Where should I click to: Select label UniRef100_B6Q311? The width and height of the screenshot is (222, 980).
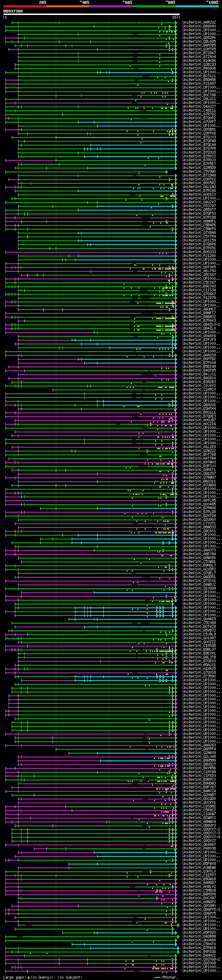pyautogui.click(x=199, y=481)
